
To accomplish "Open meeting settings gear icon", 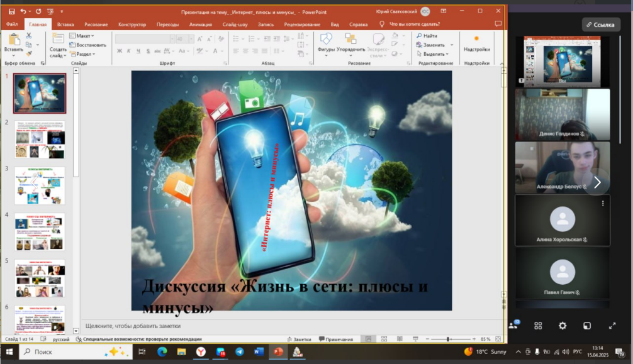I will point(563,326).
